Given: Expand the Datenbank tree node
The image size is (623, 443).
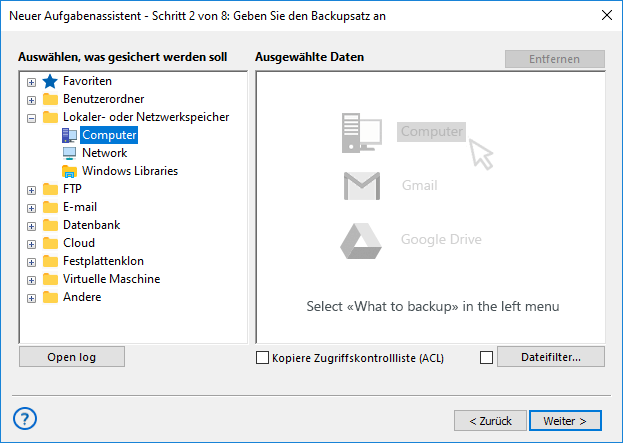Looking at the screenshot, I should (31, 225).
